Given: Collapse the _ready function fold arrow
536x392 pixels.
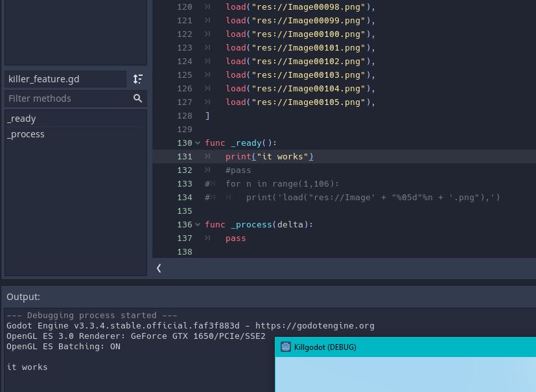Looking at the screenshot, I should coord(198,143).
